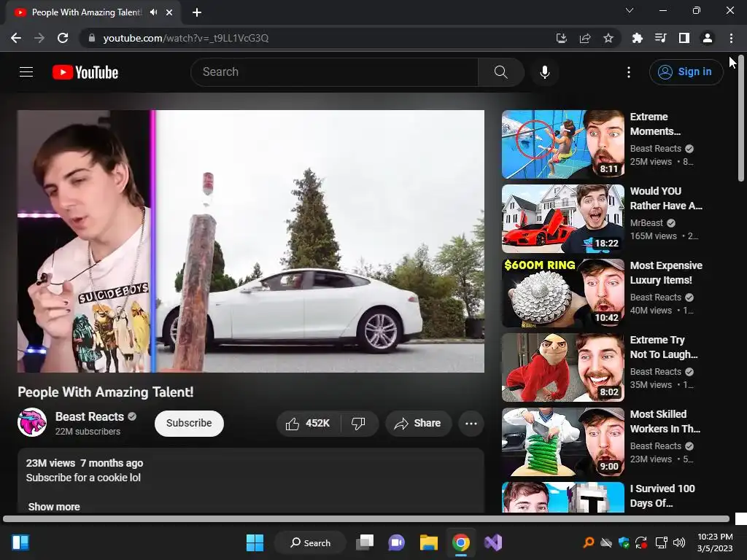Open Chrome three-dot menu
Image resolution: width=747 pixels, height=560 pixels.
pos(731,38)
